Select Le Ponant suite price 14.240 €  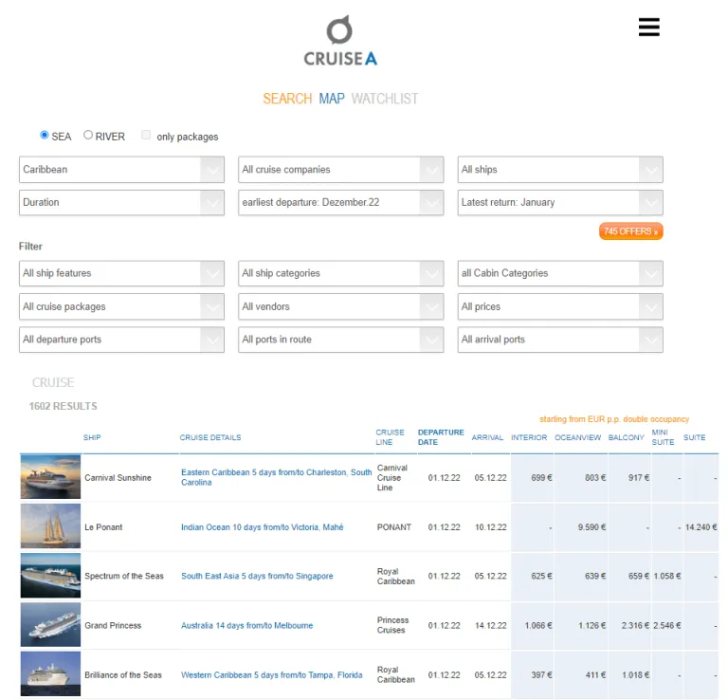tap(701, 527)
